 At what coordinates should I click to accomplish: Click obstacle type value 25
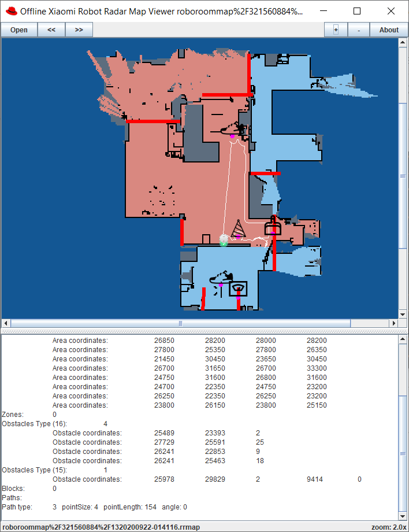point(260,442)
